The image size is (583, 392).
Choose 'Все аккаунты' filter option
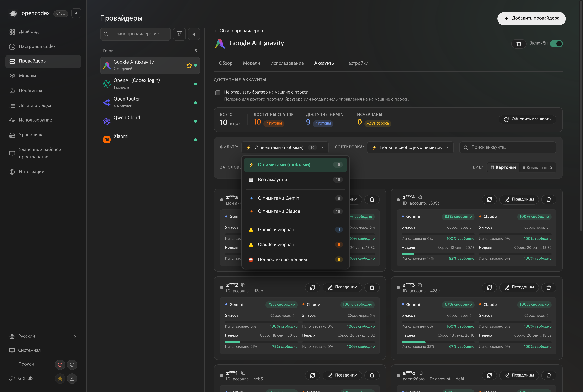(295, 180)
